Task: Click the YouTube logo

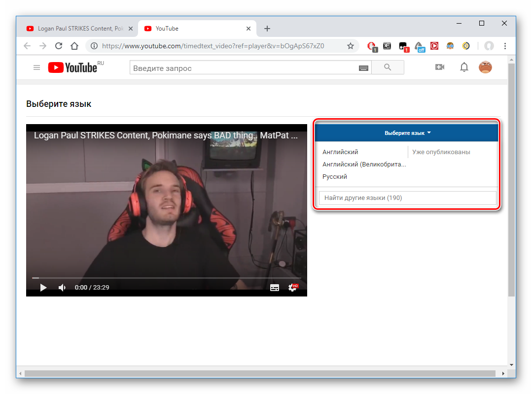Action: point(73,67)
